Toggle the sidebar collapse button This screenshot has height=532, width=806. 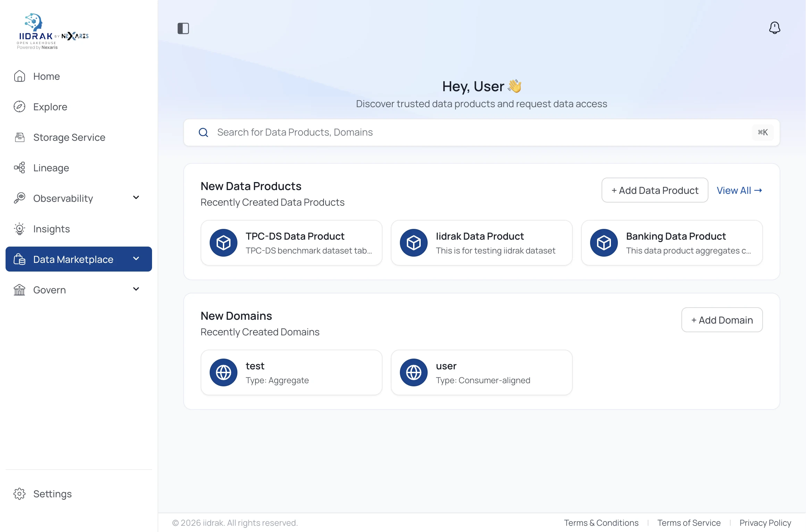pos(183,28)
